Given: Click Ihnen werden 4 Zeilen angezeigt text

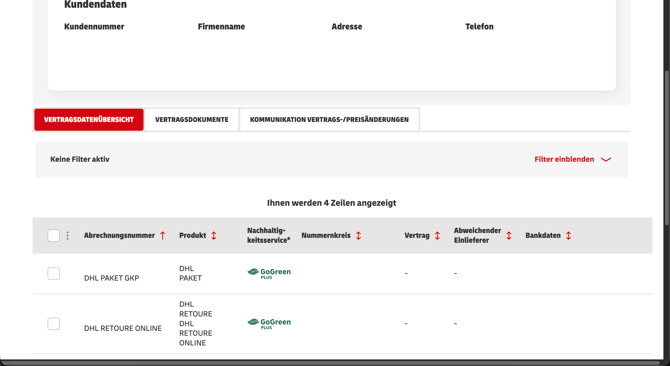Looking at the screenshot, I should click(332, 203).
